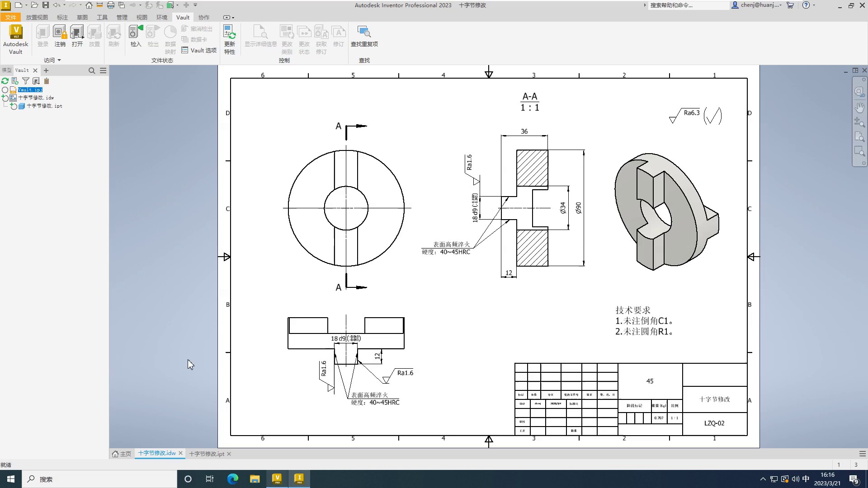Close the Vault browser tab
Screen dimensions: 868x488
(35, 70)
